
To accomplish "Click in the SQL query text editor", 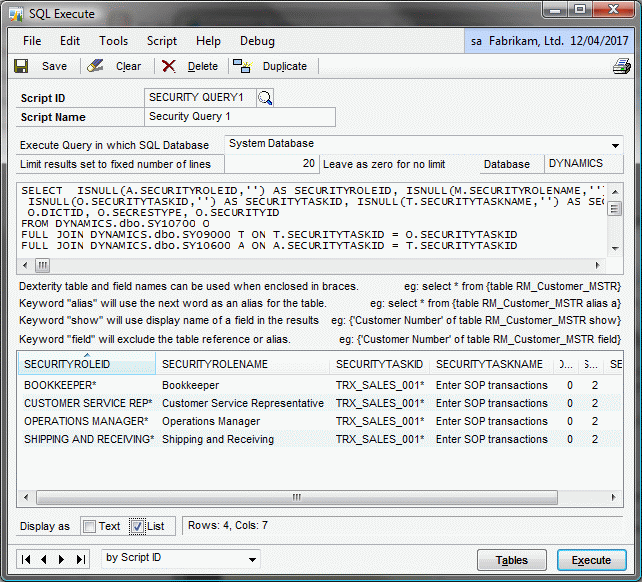I will (311, 218).
